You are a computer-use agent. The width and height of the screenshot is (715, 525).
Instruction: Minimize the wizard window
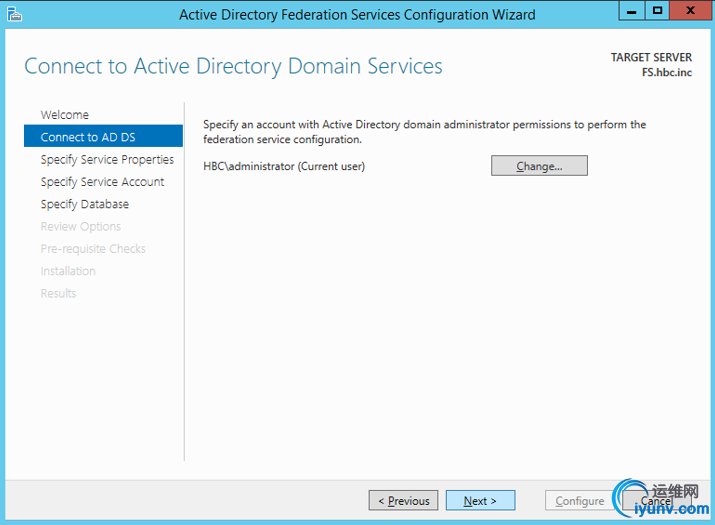[x=632, y=11]
